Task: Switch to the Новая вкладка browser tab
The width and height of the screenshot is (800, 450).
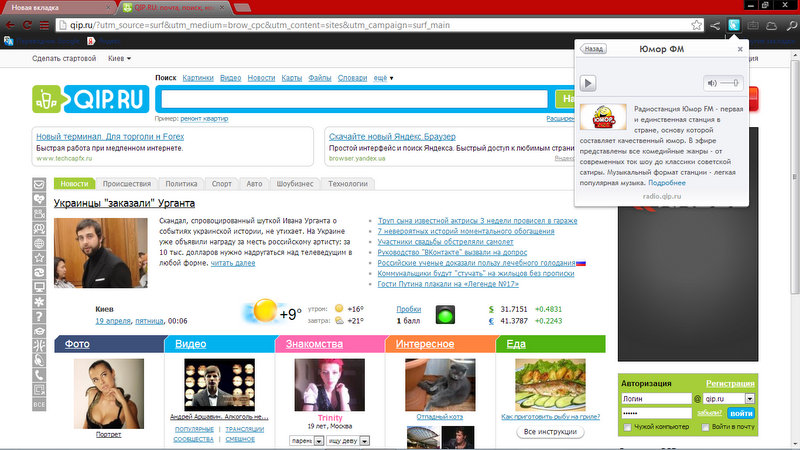Action: point(57,8)
